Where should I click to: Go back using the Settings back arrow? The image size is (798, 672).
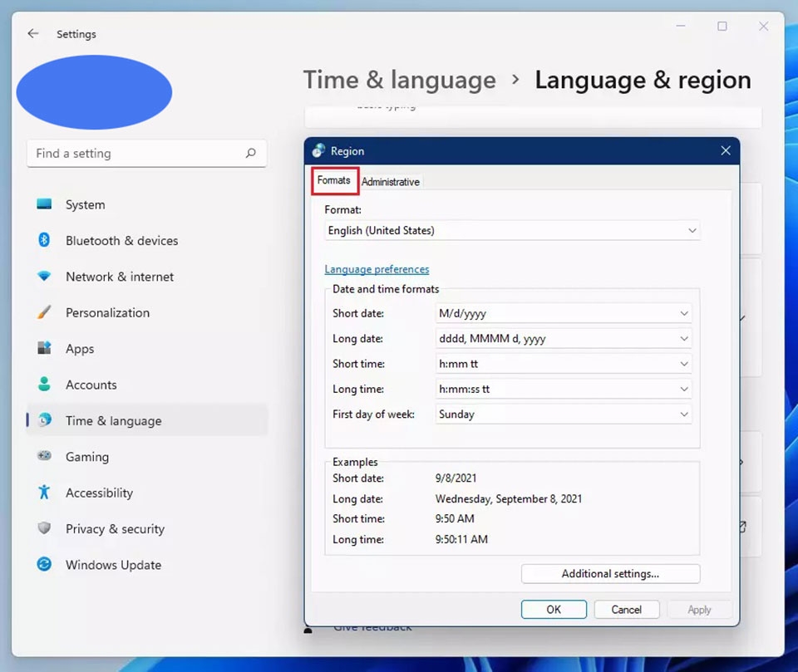tap(32, 33)
